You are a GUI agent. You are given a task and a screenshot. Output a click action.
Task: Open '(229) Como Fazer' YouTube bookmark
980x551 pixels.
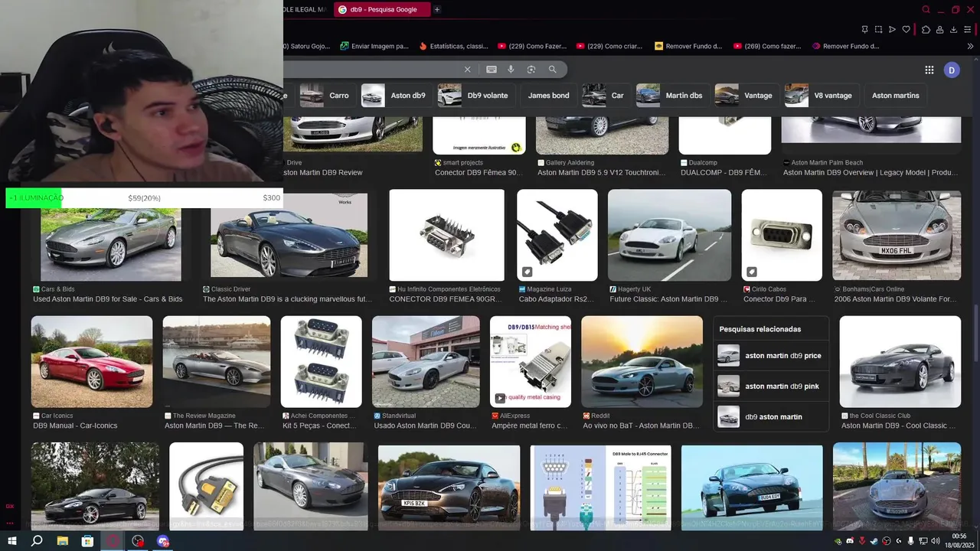(x=532, y=46)
